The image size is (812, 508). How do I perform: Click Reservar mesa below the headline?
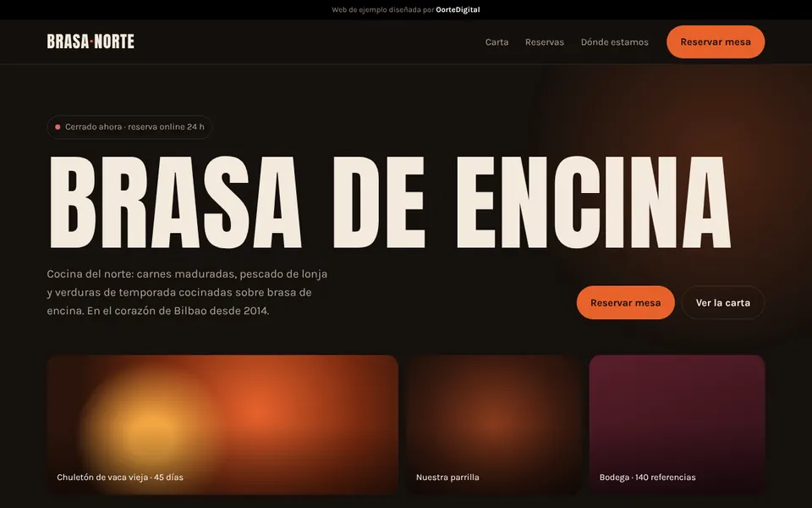pos(625,303)
